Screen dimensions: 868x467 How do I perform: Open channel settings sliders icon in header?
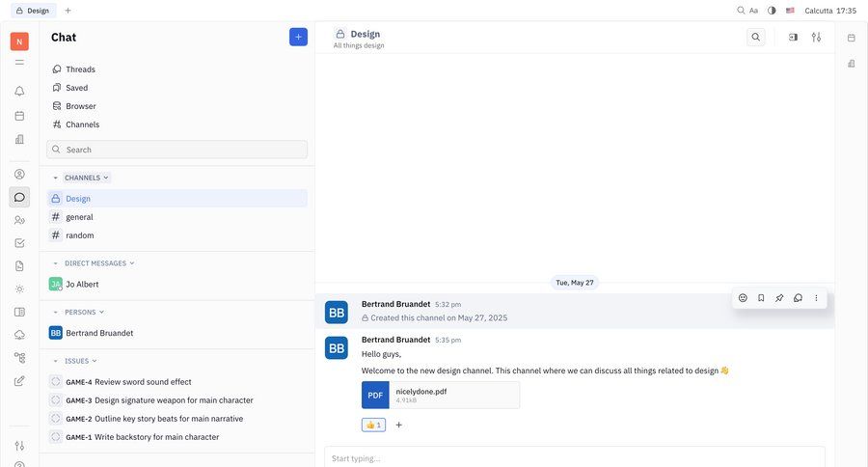(816, 37)
